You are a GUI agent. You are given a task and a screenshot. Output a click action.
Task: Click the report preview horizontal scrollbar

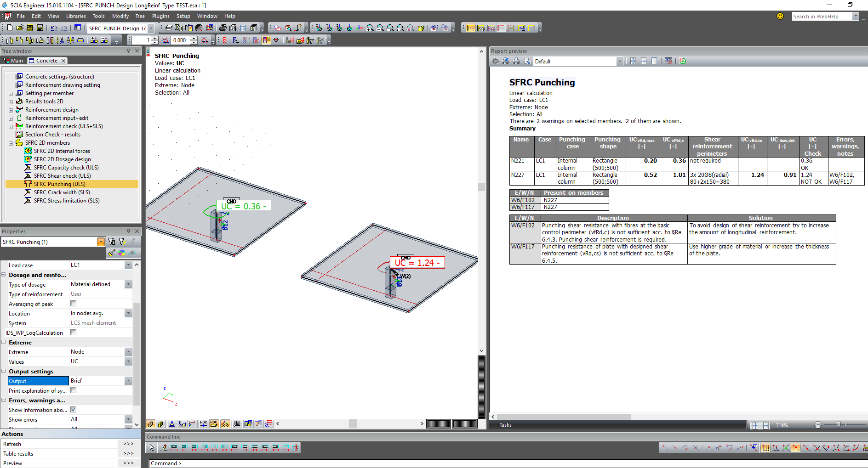click(x=564, y=417)
